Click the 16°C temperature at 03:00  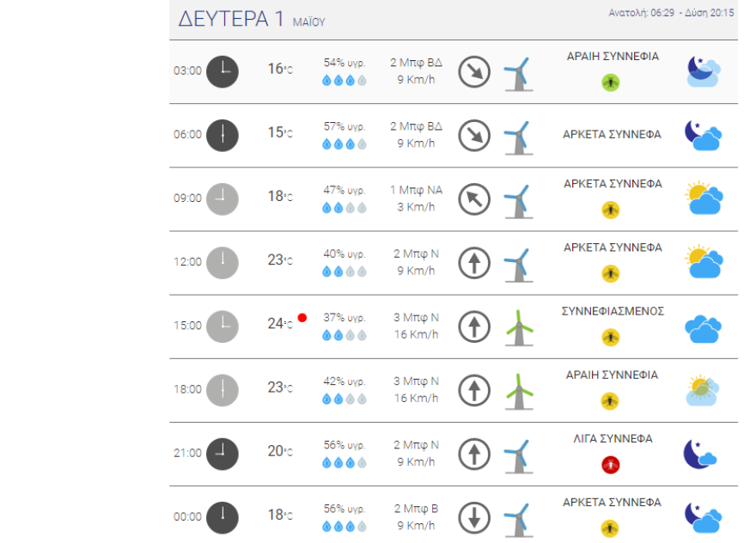coord(280,69)
